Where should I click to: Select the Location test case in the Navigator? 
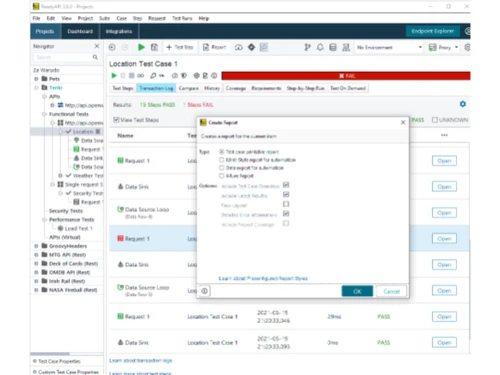pos(82,132)
